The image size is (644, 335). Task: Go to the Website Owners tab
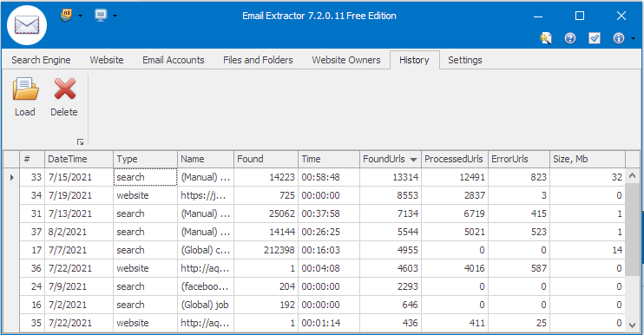coord(346,60)
